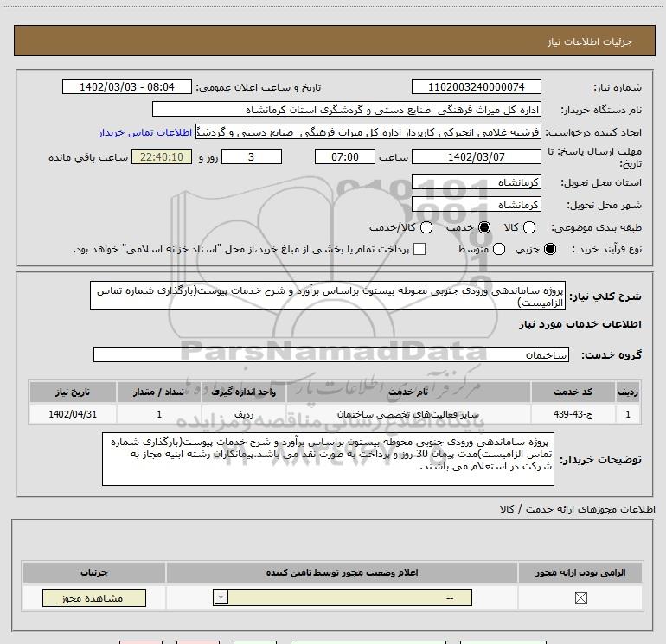Click the buyer organization name field
The width and height of the screenshot is (666, 644).
tap(347, 110)
